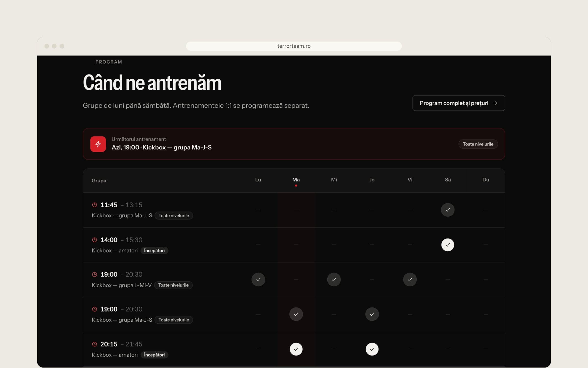Click Tuesday checkmark for 19:00 grupa Ma-J-S

(x=296, y=314)
